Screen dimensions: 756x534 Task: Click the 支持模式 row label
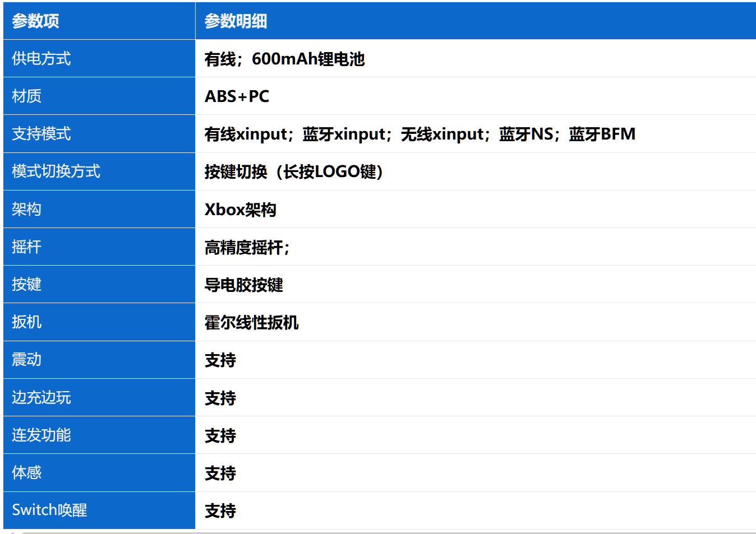coord(42,134)
